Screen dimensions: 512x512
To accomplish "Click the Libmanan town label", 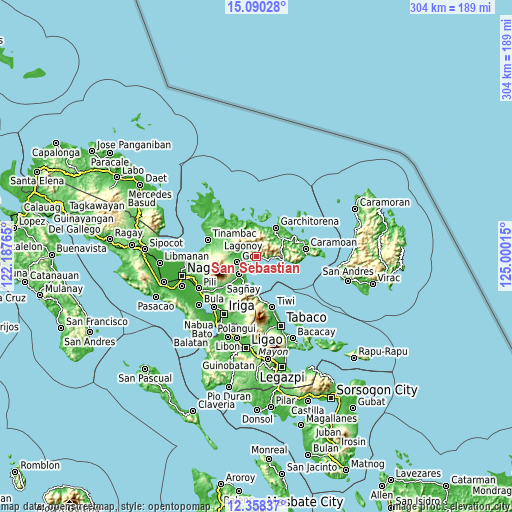I will pos(187,256).
